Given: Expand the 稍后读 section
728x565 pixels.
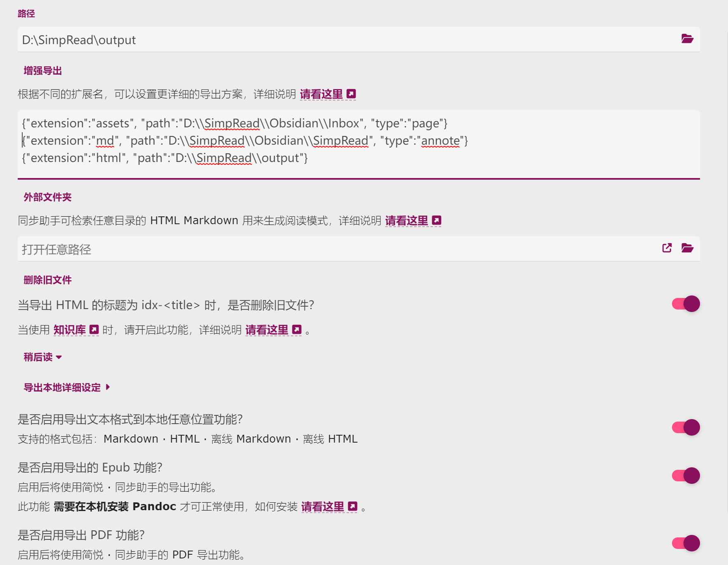Looking at the screenshot, I should pyautogui.click(x=42, y=357).
